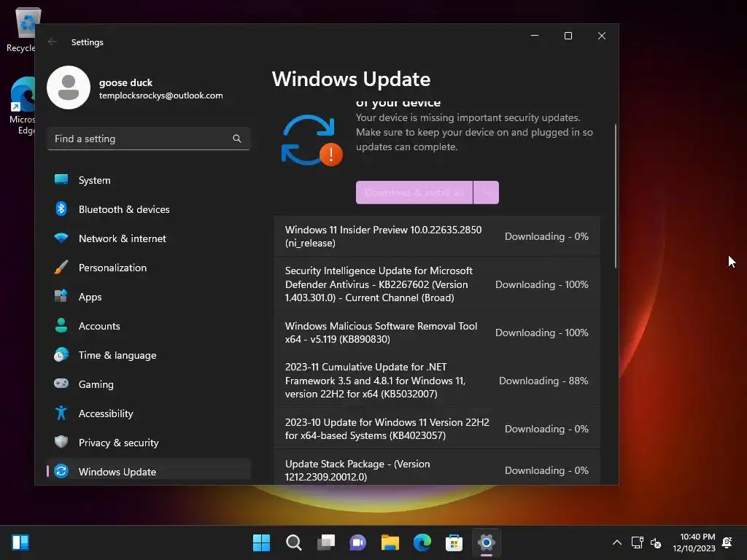Click the account email templocksrockys@outlook.com
This screenshot has width=747, height=560.
coord(161,96)
